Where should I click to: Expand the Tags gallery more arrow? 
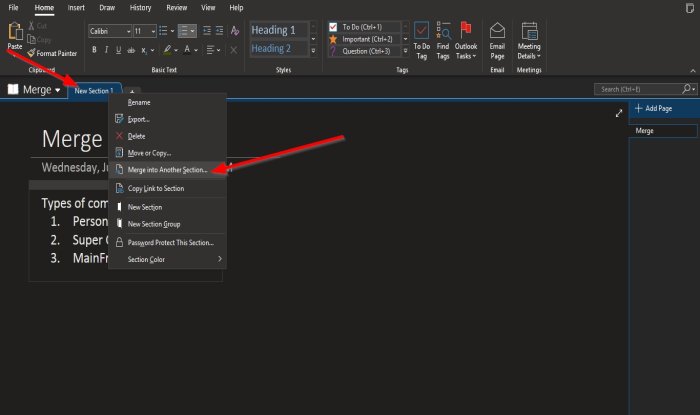point(405,51)
